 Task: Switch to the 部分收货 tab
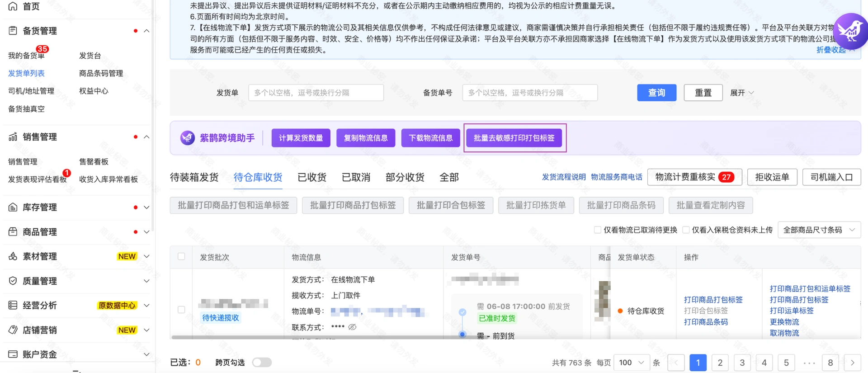pyautogui.click(x=405, y=177)
